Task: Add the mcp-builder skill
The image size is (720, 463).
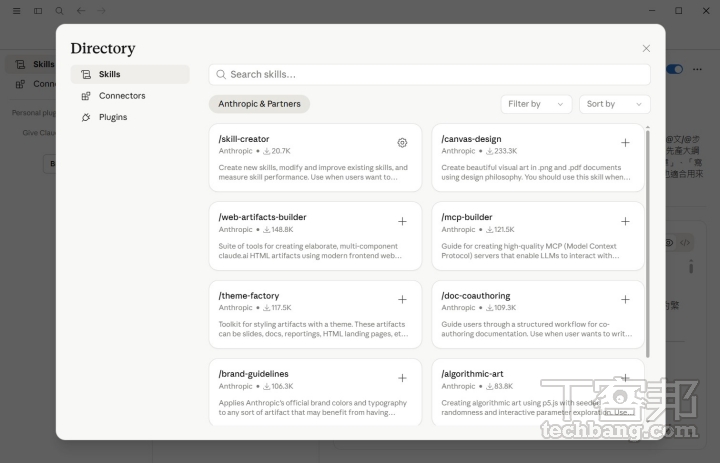Action: (625, 221)
